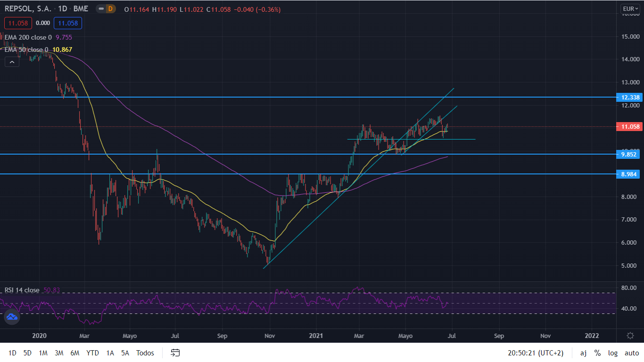Screen dimensions: 644x362
Task: Open chart settings gear icon
Action: pos(630,336)
